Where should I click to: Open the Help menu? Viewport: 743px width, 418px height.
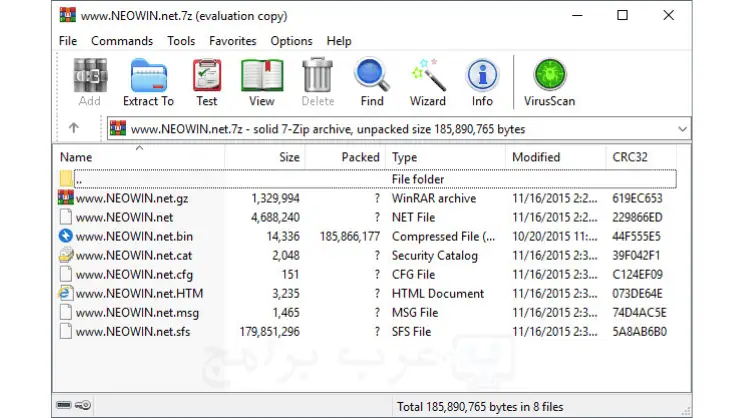tap(339, 41)
